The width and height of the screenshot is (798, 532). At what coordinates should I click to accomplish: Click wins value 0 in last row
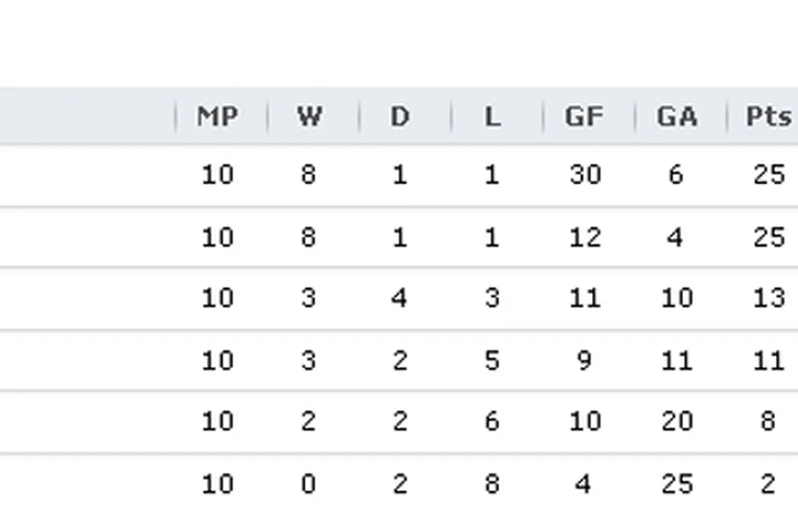pos(308,483)
